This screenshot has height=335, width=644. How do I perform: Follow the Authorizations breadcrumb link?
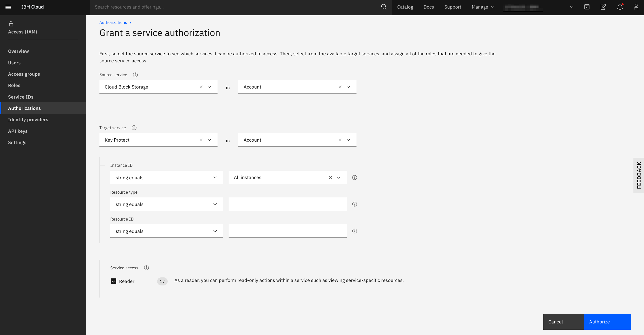[113, 22]
